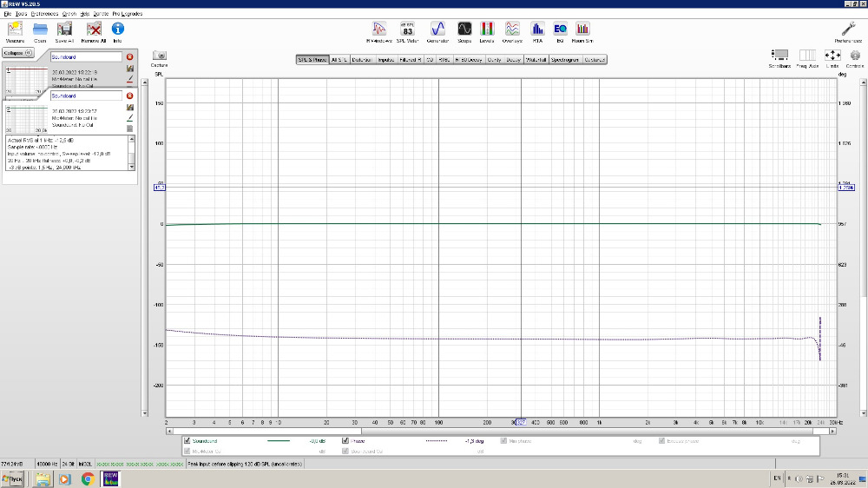Open graph Limits settings
The width and height of the screenshot is (868, 488).
[x=832, y=58]
